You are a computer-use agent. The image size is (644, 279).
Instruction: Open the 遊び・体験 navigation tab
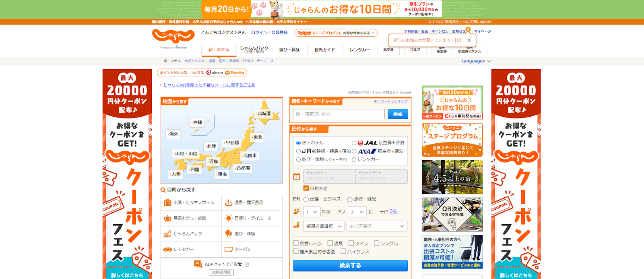click(x=289, y=50)
